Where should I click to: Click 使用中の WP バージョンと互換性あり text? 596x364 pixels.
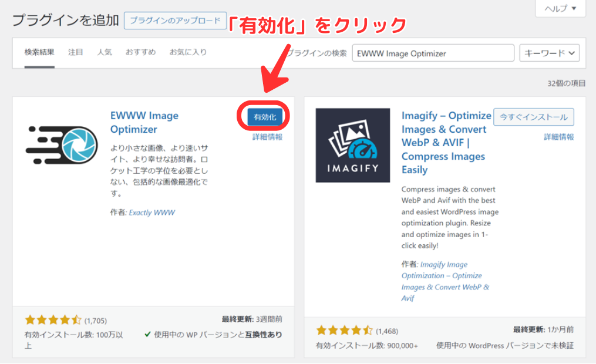(x=218, y=335)
